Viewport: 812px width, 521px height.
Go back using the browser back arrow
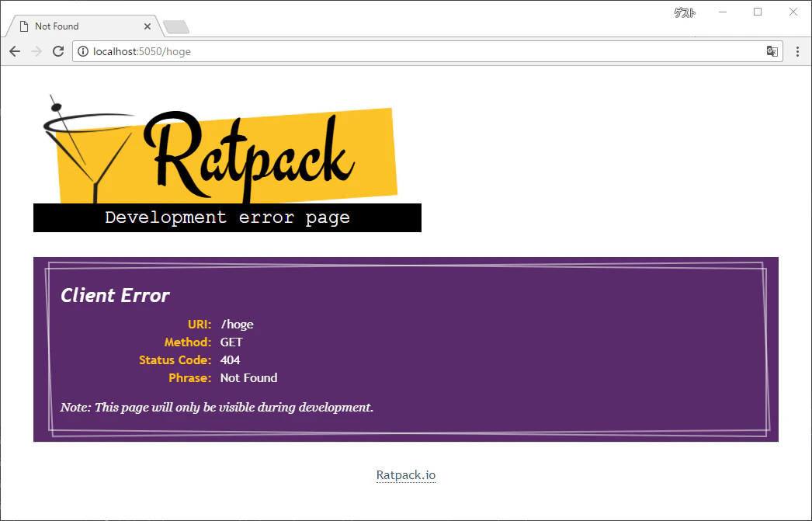point(15,51)
